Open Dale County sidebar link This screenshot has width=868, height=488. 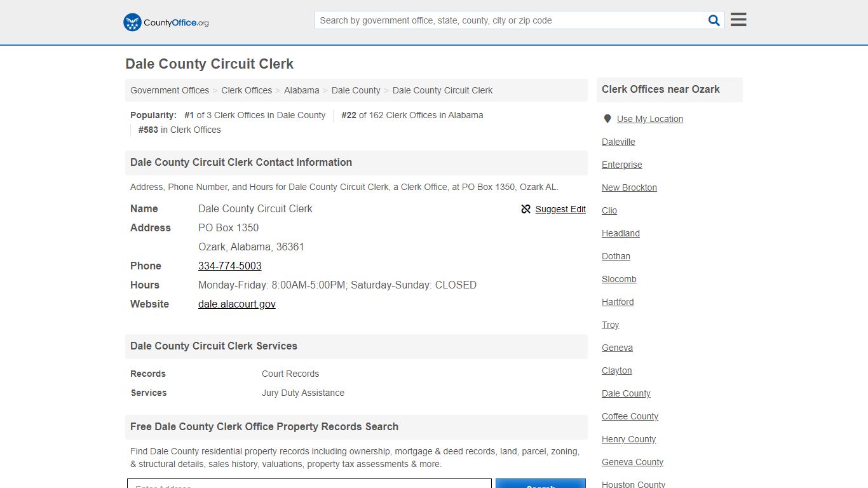(626, 393)
